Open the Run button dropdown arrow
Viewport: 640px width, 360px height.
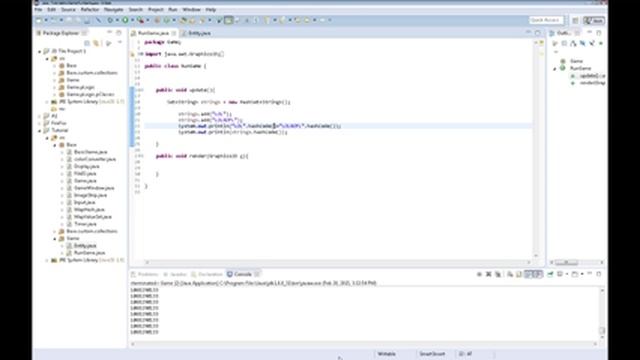pos(132,20)
